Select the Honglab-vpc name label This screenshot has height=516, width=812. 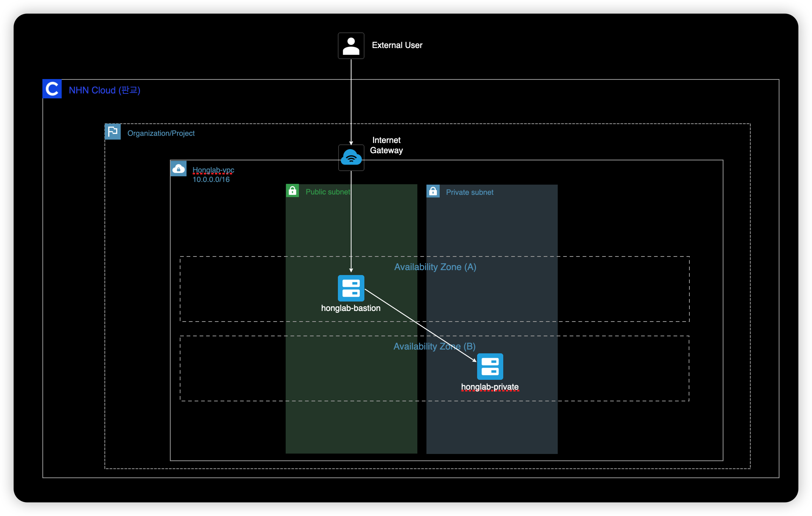pos(213,170)
